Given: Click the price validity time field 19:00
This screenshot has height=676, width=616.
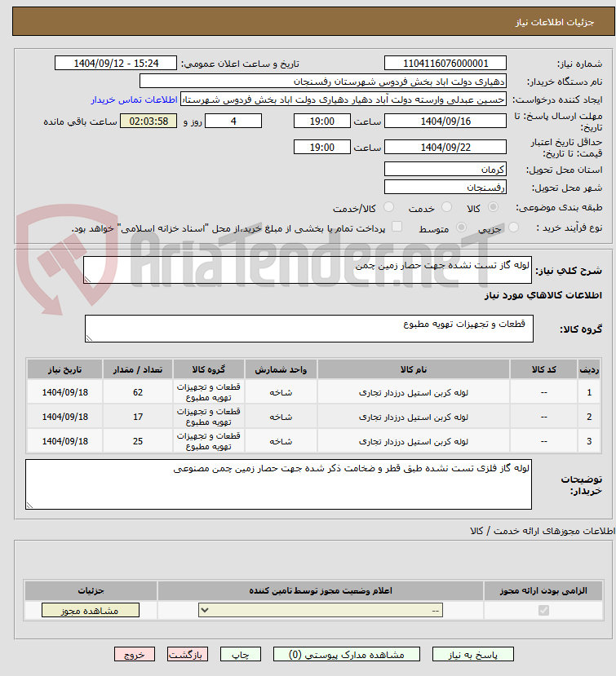Looking at the screenshot, I should [x=321, y=147].
